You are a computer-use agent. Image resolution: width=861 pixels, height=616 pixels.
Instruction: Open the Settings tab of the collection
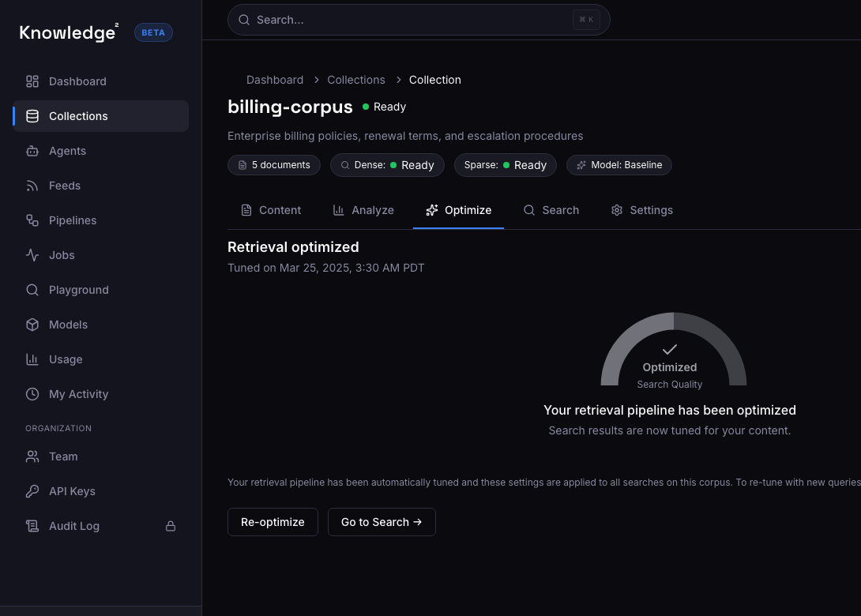[641, 210]
